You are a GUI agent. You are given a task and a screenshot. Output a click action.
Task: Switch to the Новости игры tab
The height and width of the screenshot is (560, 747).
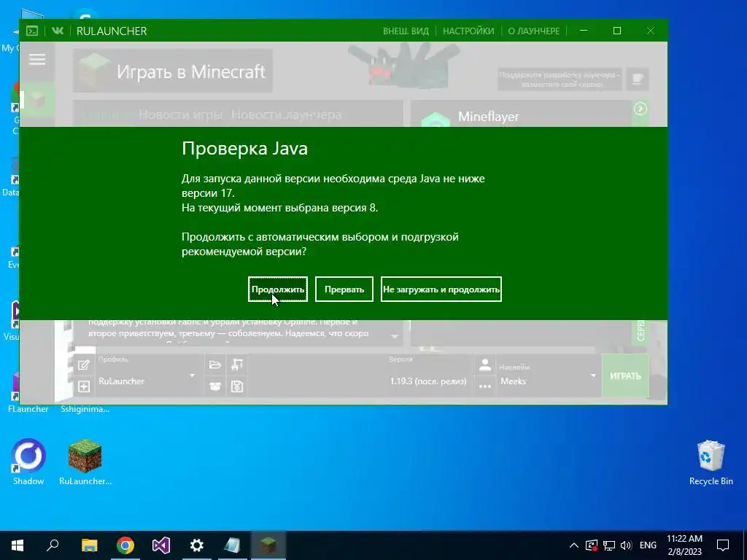click(181, 114)
